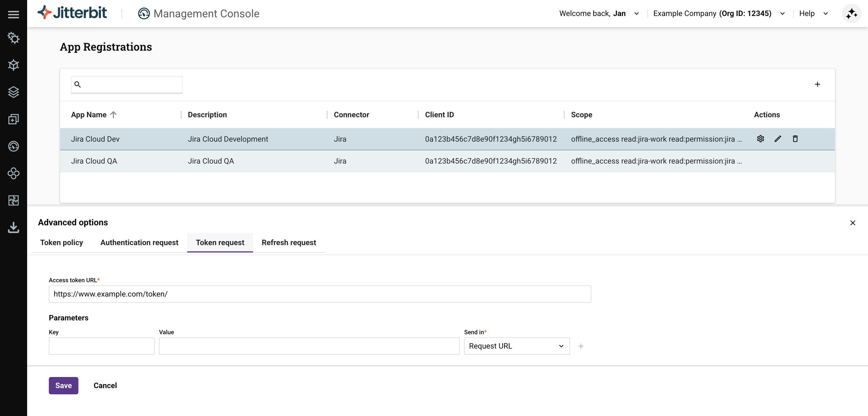This screenshot has height=416, width=868.
Task: Click the Cancel button
Action: (105, 385)
